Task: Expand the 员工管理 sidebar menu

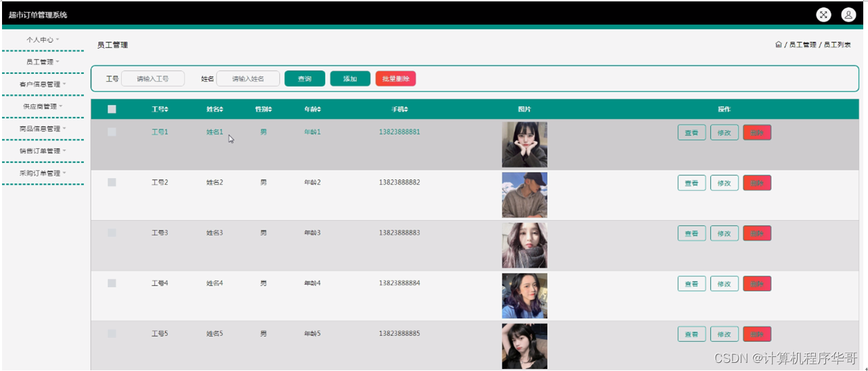Action: pyautogui.click(x=43, y=62)
